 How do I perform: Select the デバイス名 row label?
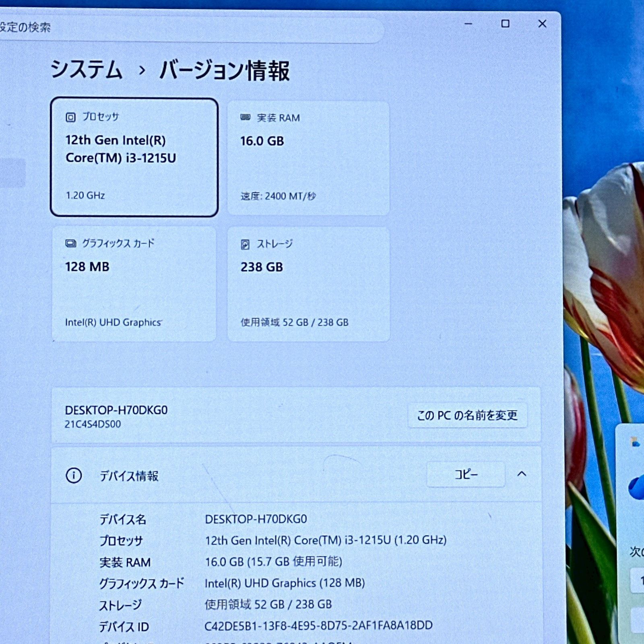point(123,519)
